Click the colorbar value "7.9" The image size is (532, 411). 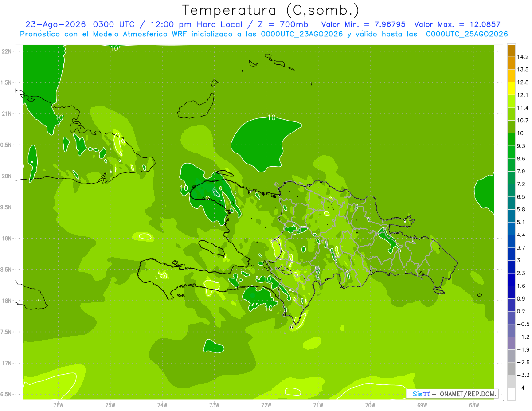[521, 172]
